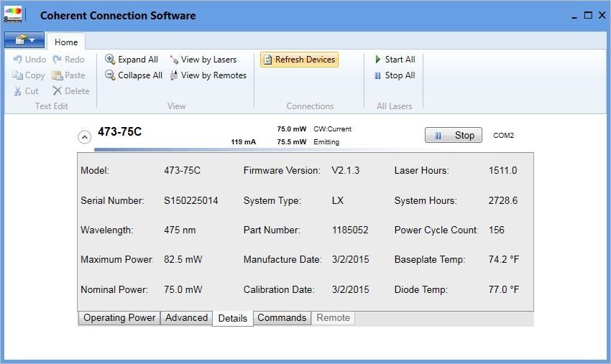Click part number 1185052
The height and width of the screenshot is (364, 611).
point(350,230)
